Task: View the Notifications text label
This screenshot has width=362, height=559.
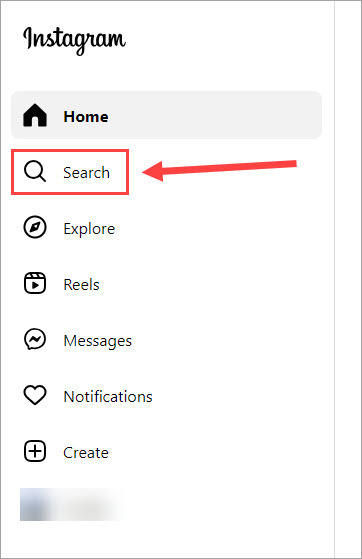Action: 108,396
